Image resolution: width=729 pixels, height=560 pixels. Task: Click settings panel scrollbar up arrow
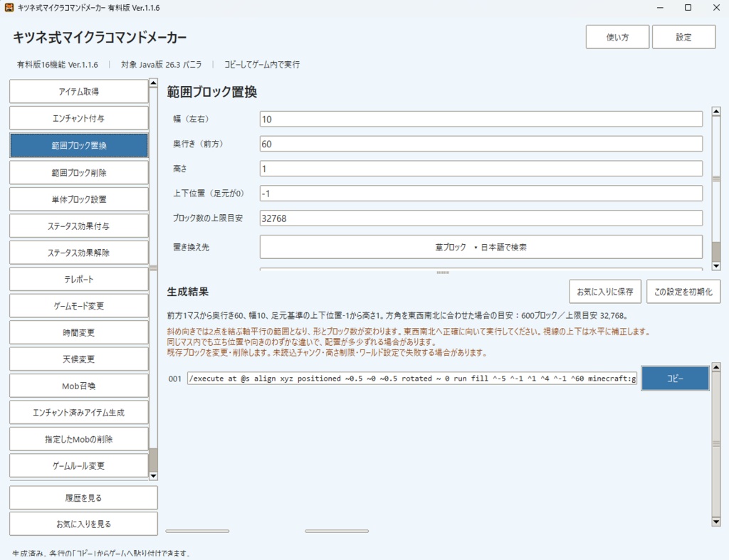click(716, 111)
